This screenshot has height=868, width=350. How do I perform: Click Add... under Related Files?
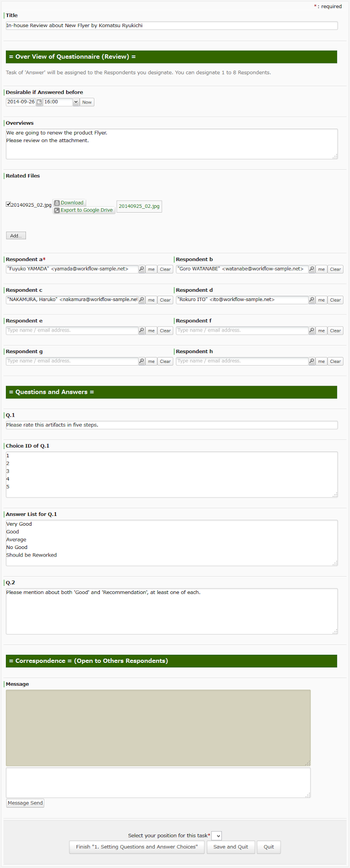click(16, 236)
